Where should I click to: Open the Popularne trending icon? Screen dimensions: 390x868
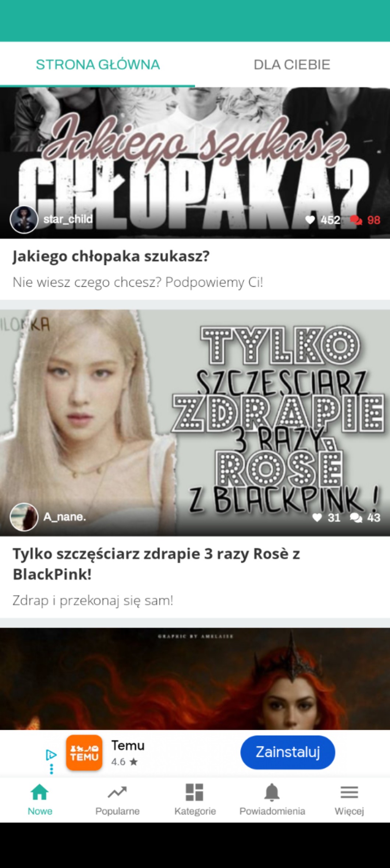[117, 792]
